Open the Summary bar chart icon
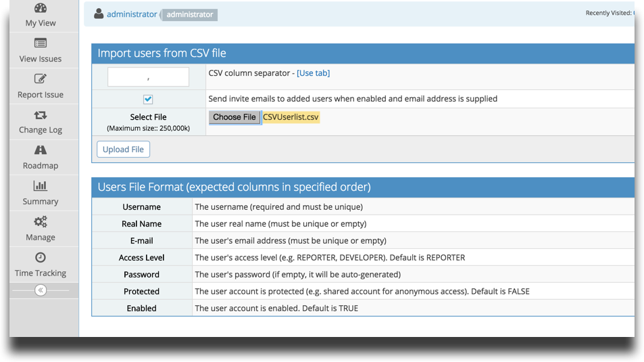This screenshot has width=644, height=362. (x=41, y=186)
